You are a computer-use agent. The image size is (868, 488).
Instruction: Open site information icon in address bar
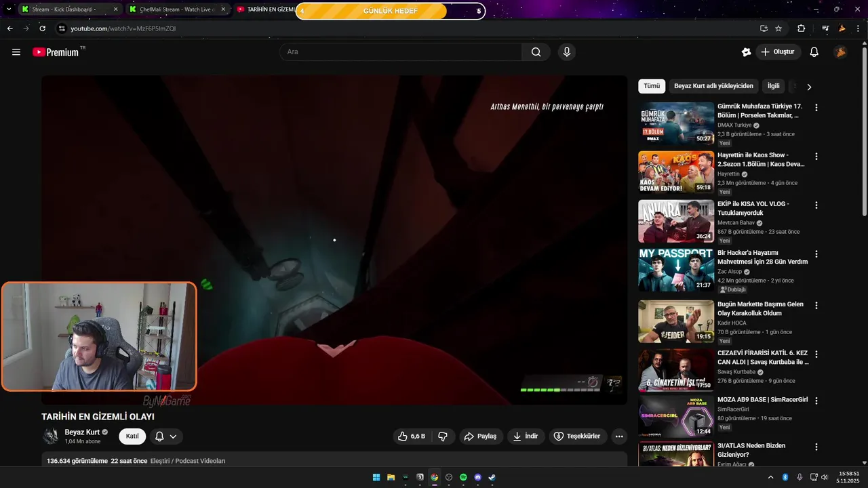tap(62, 28)
